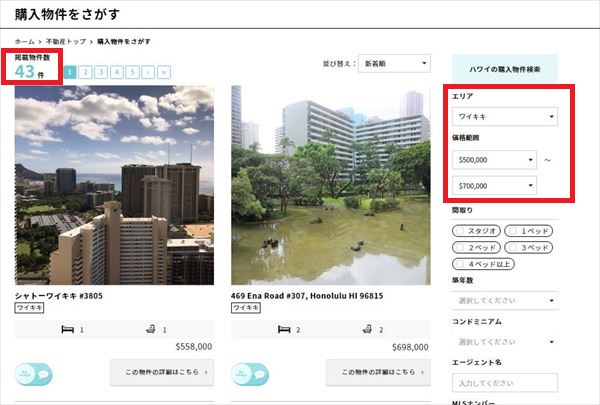Viewport: 600px width, 405px height.
Task: Select page 1 in pagination
Action: coord(70,72)
